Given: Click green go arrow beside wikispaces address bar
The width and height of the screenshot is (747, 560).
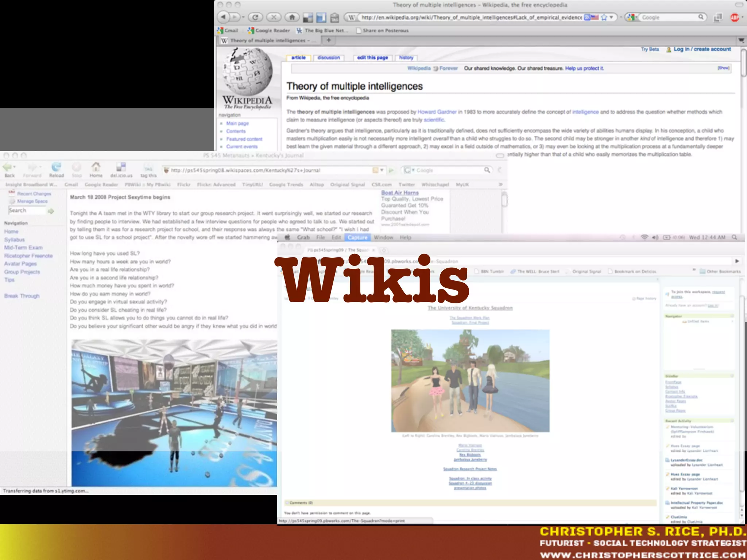Looking at the screenshot, I should 391,170.
